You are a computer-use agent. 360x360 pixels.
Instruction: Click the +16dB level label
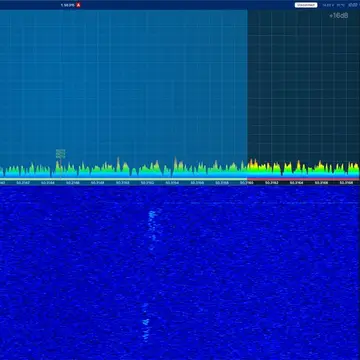pos(338,16)
